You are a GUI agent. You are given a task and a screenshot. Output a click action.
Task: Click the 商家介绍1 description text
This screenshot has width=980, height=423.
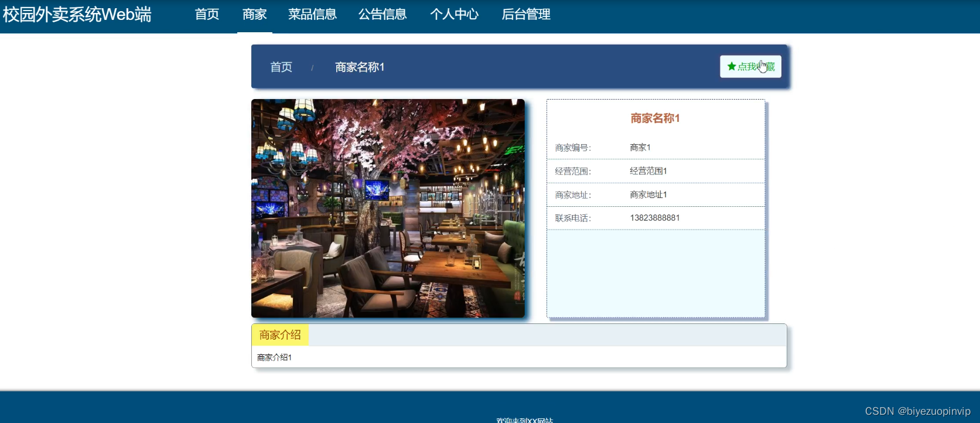tap(274, 357)
